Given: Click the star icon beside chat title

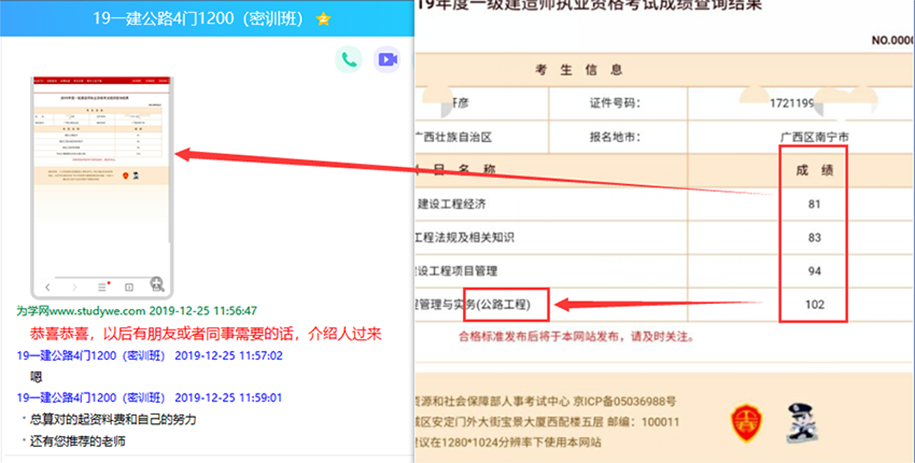Looking at the screenshot, I should pyautogui.click(x=323, y=19).
